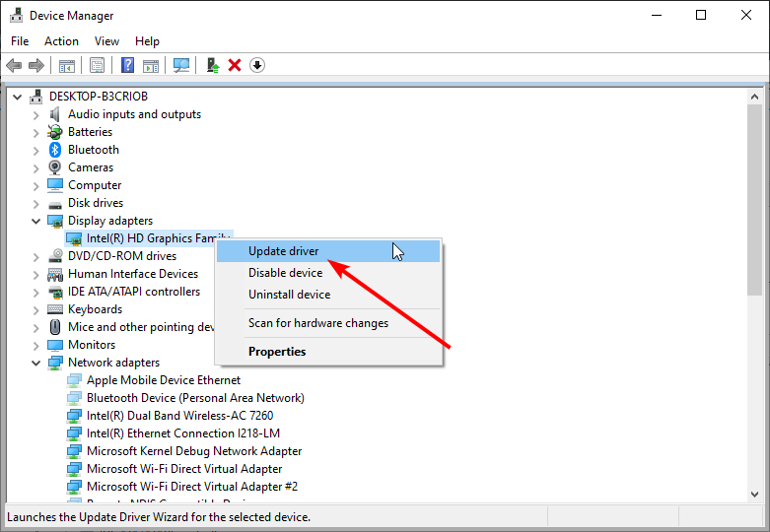Select Apple Mobile Device Ethernet
The image size is (770, 532).
pyautogui.click(x=164, y=380)
